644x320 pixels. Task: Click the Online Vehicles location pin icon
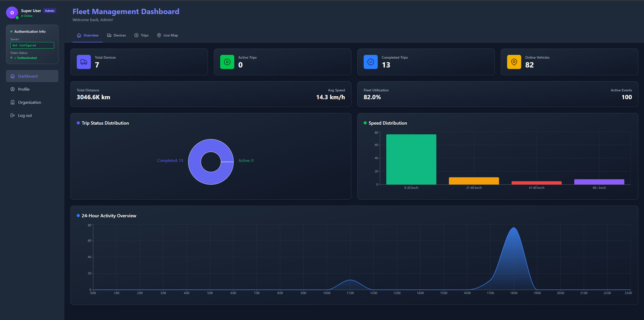coord(514,62)
